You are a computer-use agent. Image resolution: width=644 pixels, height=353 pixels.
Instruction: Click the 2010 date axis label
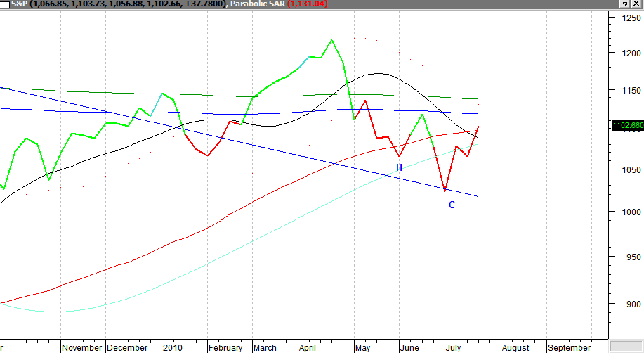point(173,347)
